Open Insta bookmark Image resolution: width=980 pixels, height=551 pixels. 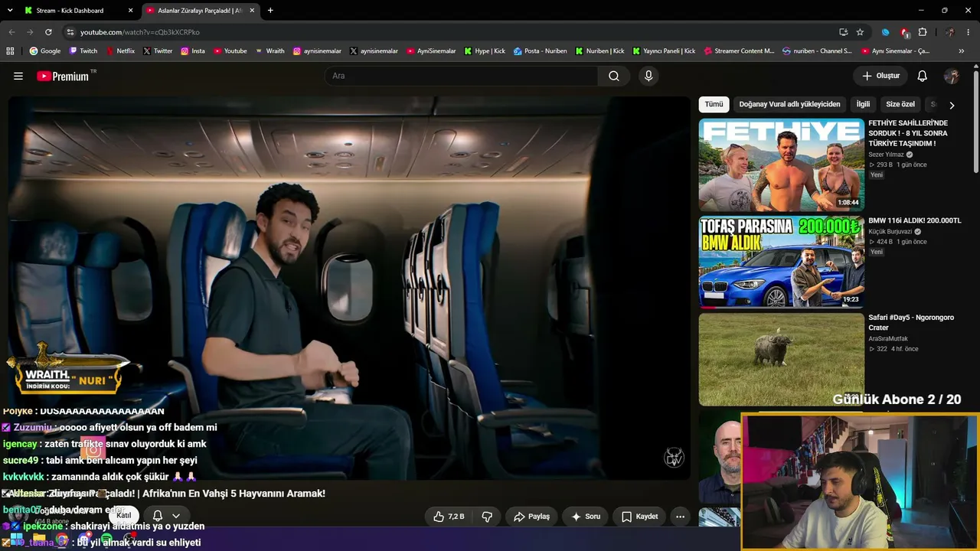coord(193,51)
